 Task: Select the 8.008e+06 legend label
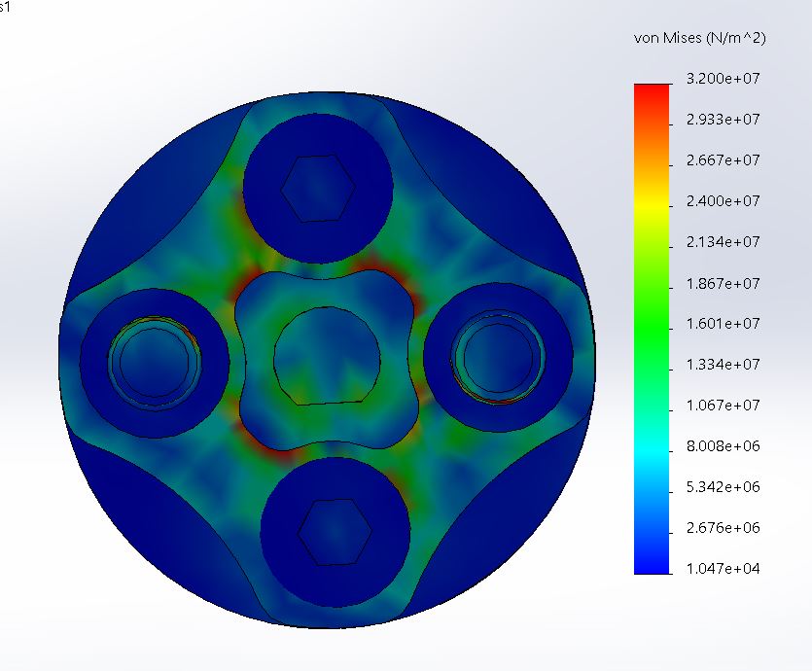tap(723, 445)
